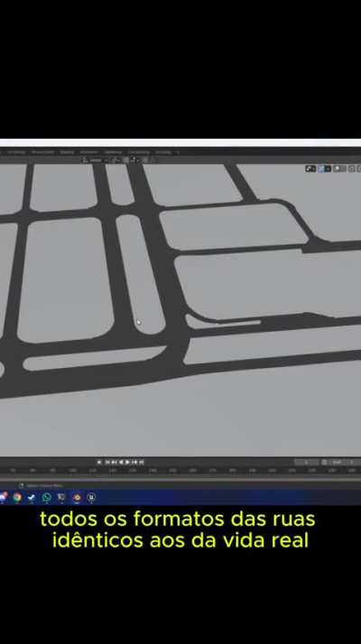The width and height of the screenshot is (361, 644).
Task: Play the animation in the timeline
Action: tap(127, 462)
